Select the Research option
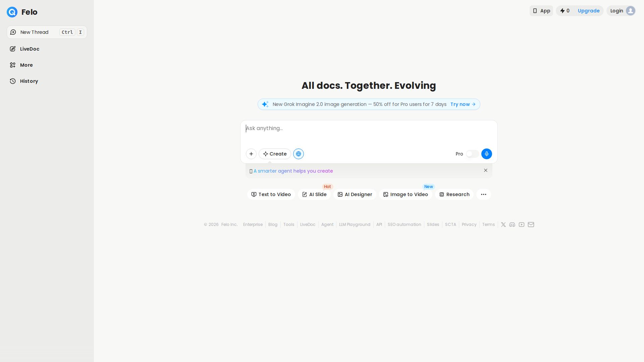Viewport: 644px width, 362px height. point(454,194)
